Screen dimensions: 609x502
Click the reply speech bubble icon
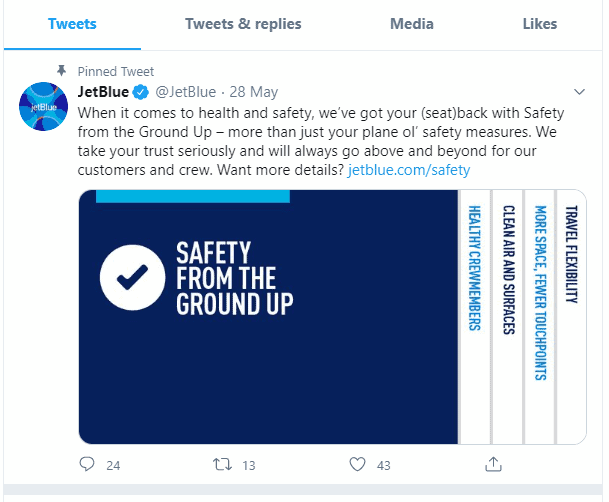87,464
